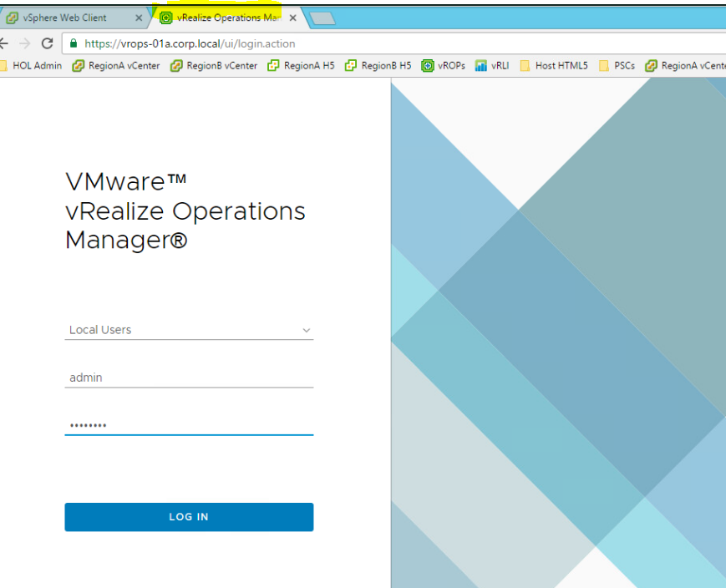Open the RegionA H5 bookmark
Image resolution: width=726 pixels, height=588 pixels.
pyautogui.click(x=301, y=66)
